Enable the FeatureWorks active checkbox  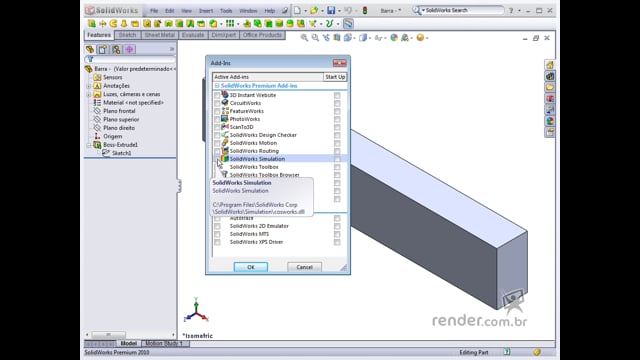point(217,111)
